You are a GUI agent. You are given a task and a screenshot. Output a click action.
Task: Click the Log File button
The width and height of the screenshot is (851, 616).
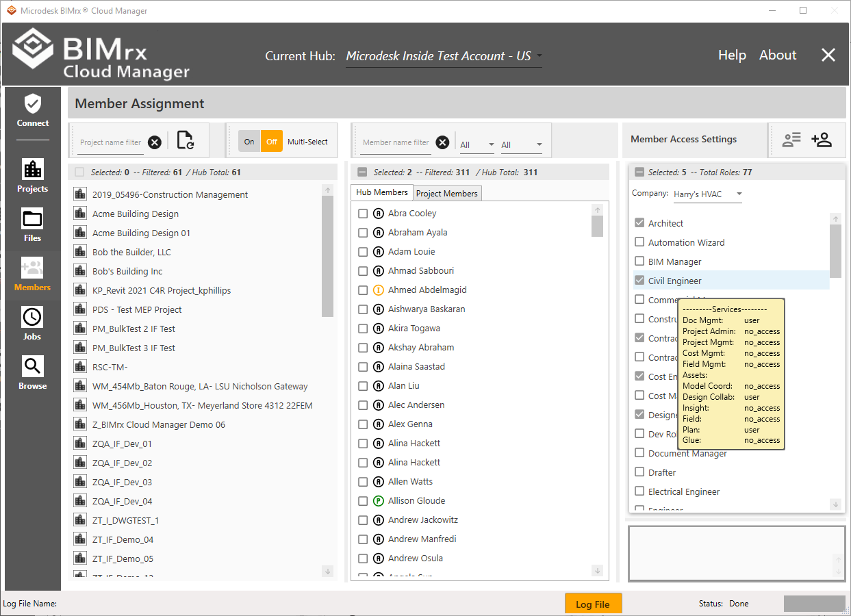coord(593,604)
